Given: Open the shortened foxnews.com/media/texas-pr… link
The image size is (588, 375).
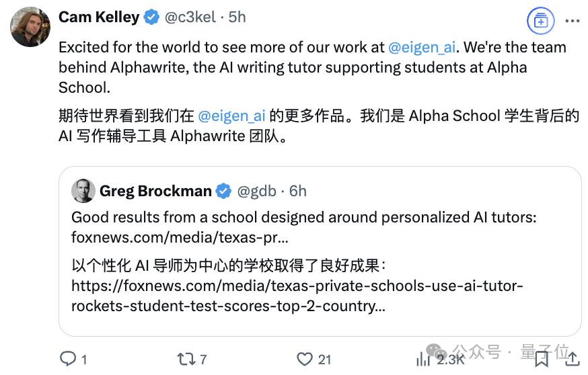Looking at the screenshot, I should (180, 237).
